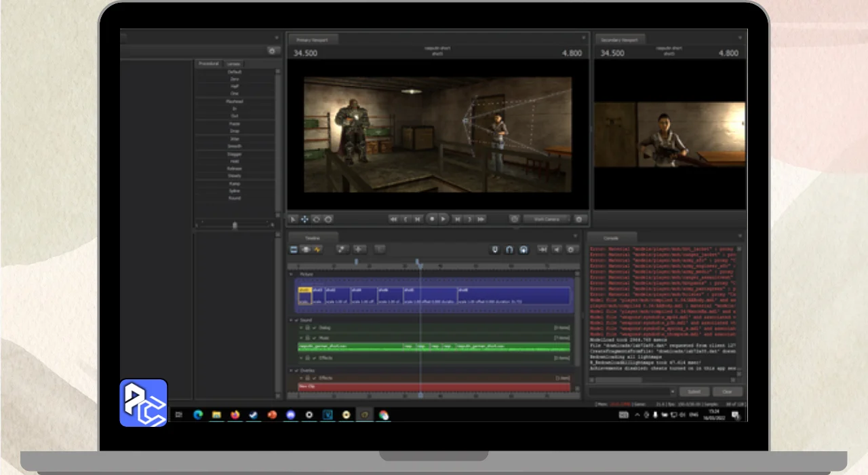The width and height of the screenshot is (868, 475).
Task: Apply the Smooth procedural preset
Action: (235, 146)
